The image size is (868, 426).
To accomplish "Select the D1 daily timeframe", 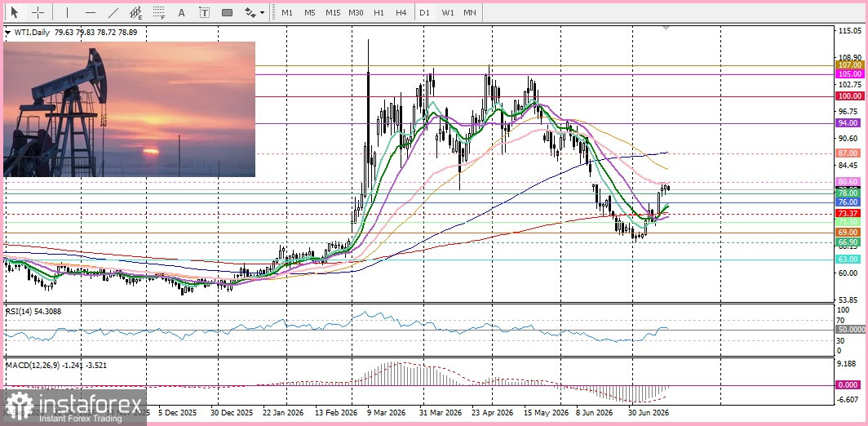I will click(424, 12).
